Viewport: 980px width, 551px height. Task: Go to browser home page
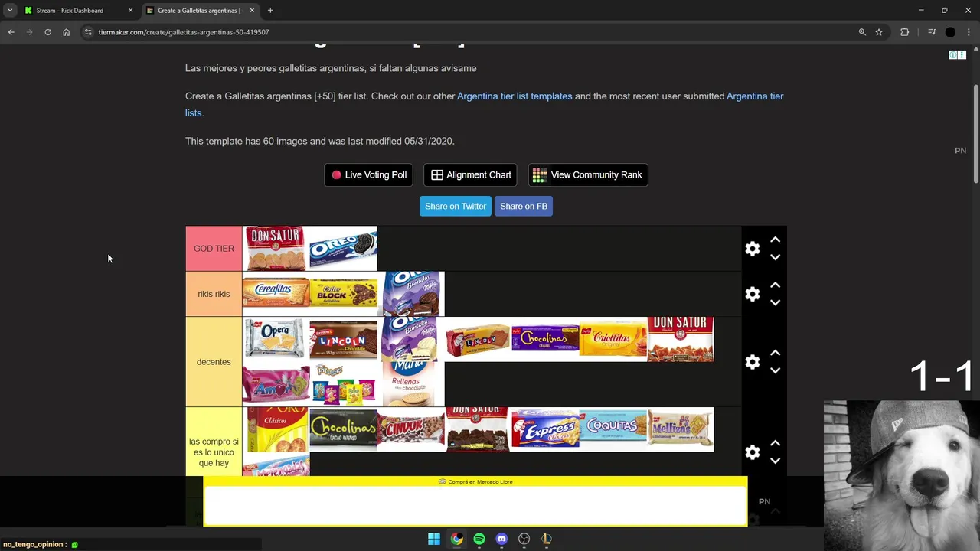pos(66,32)
